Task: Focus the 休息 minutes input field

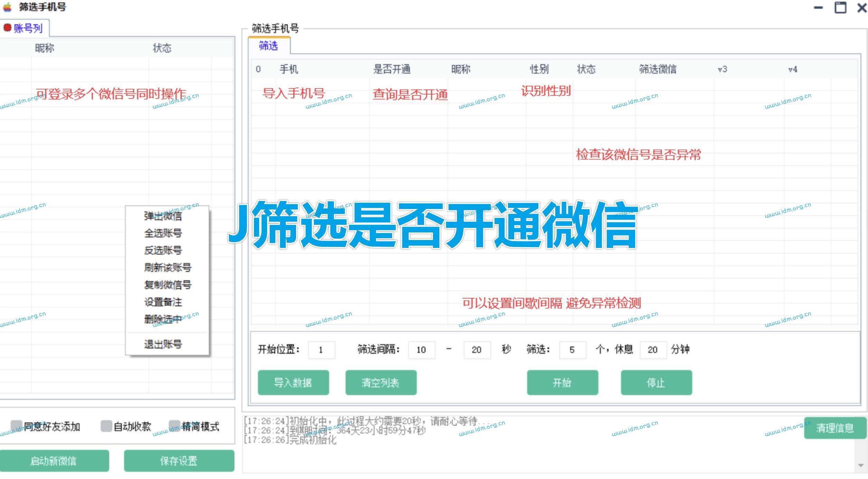Action: point(653,350)
